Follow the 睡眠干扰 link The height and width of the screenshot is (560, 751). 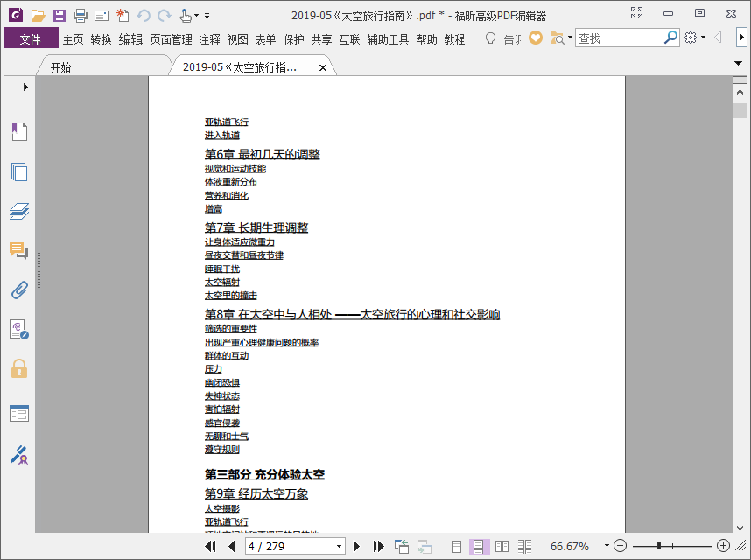coord(222,269)
